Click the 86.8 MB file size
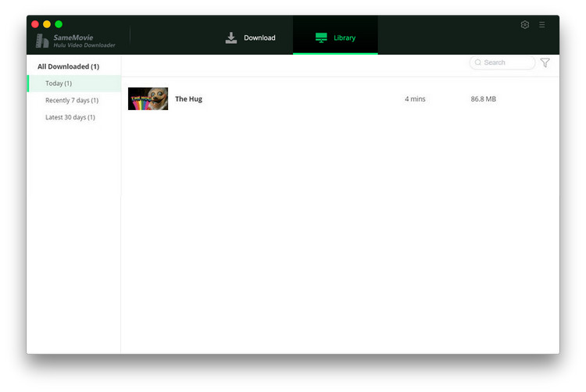 click(483, 99)
